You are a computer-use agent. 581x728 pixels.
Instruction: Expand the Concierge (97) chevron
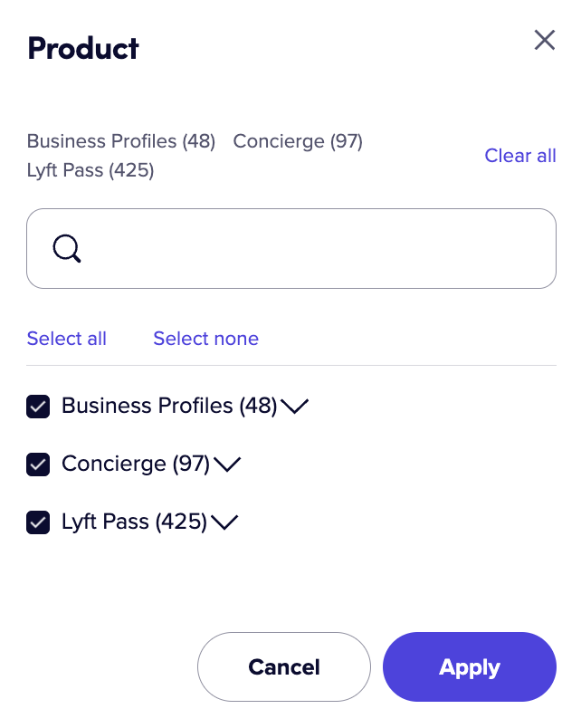pos(227,465)
